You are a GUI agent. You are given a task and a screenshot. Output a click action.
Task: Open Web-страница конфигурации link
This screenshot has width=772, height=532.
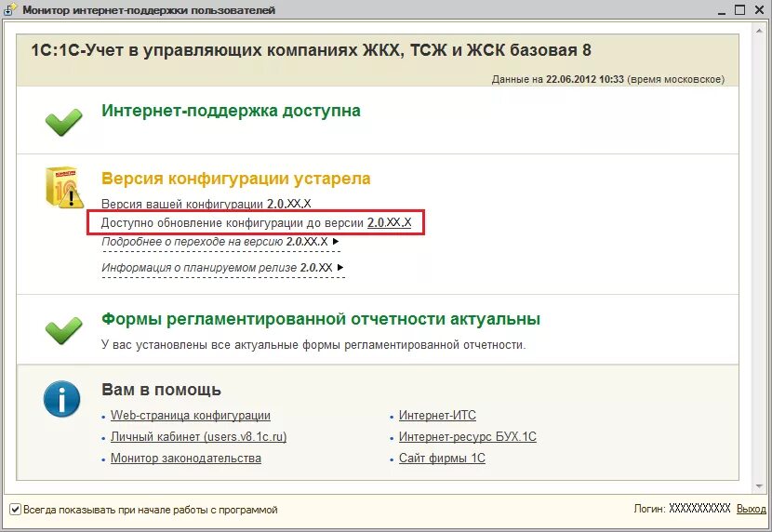pyautogui.click(x=191, y=416)
